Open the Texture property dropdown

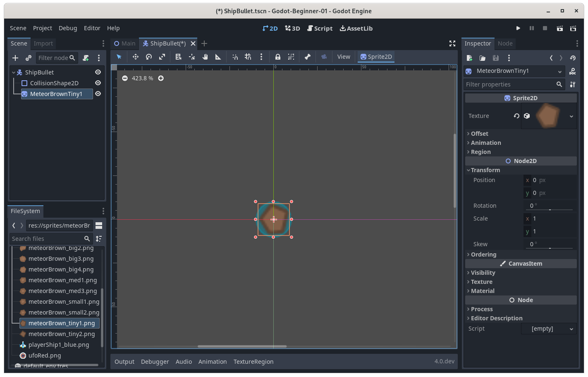[571, 116]
